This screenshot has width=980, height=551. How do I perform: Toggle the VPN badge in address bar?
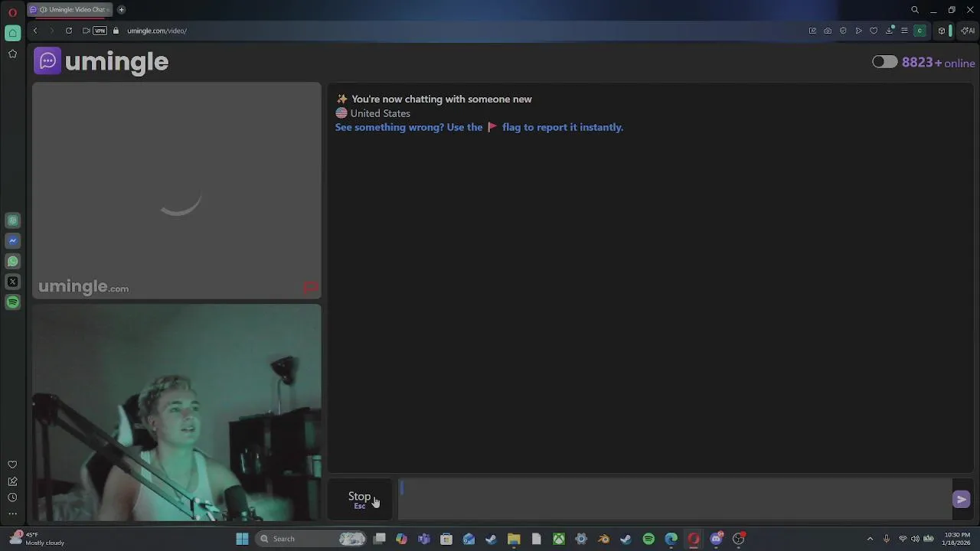click(x=100, y=31)
